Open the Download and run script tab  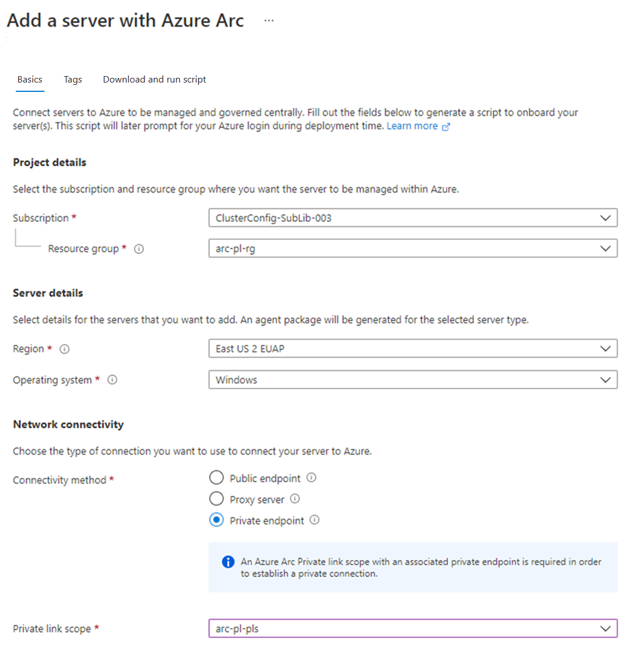click(154, 79)
